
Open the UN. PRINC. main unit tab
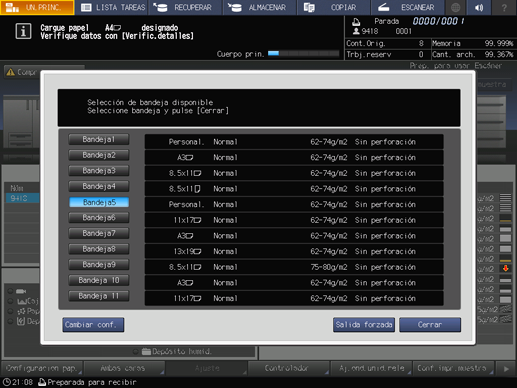[37, 7]
